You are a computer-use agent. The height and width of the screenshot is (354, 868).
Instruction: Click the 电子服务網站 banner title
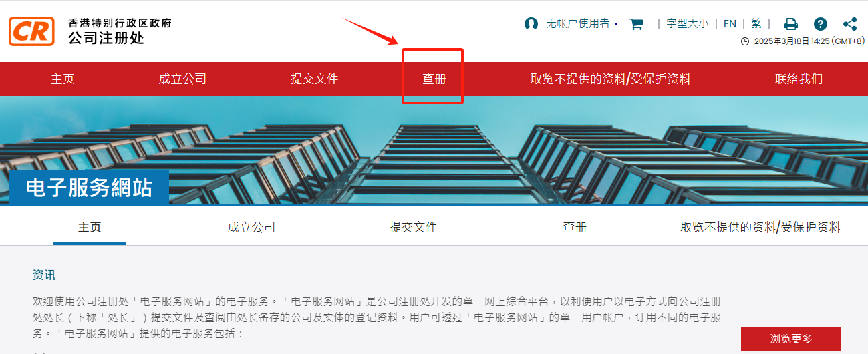89,188
